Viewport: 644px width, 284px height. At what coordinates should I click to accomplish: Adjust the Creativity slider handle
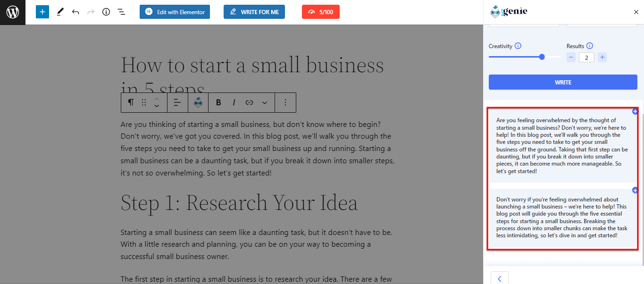point(542,57)
